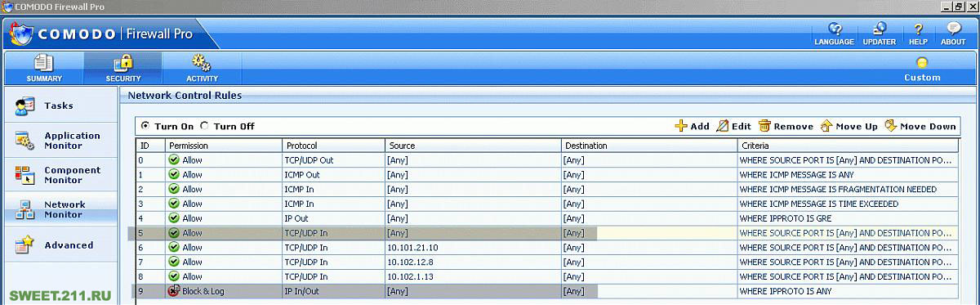Move the selected rule up
This screenshot has width=980, height=305.
click(849, 126)
